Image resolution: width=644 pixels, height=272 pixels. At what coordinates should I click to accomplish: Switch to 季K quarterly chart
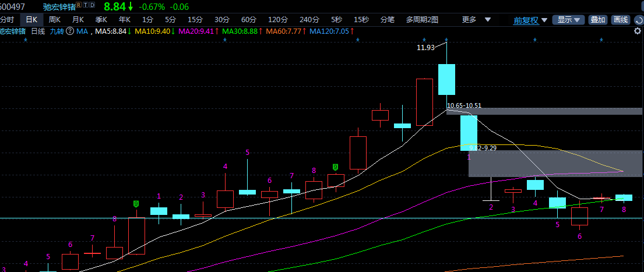point(101,20)
